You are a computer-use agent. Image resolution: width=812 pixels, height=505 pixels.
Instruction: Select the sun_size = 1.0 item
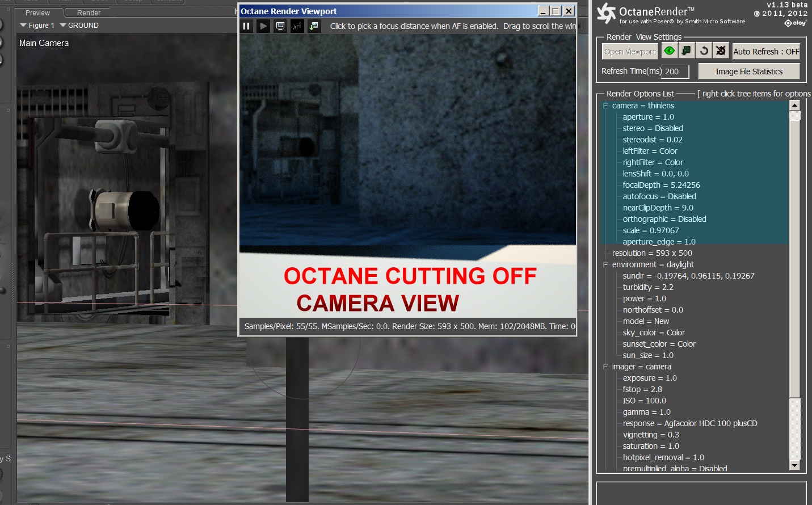coord(648,355)
